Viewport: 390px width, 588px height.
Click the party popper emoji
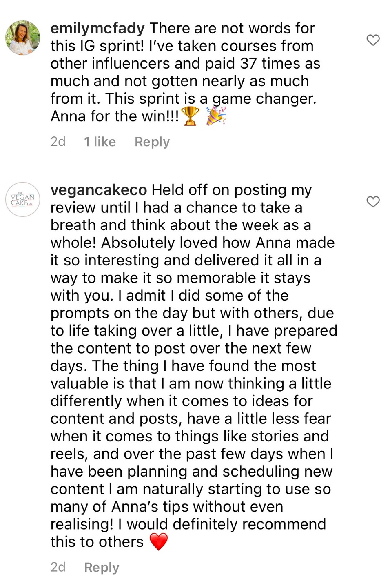(x=215, y=116)
